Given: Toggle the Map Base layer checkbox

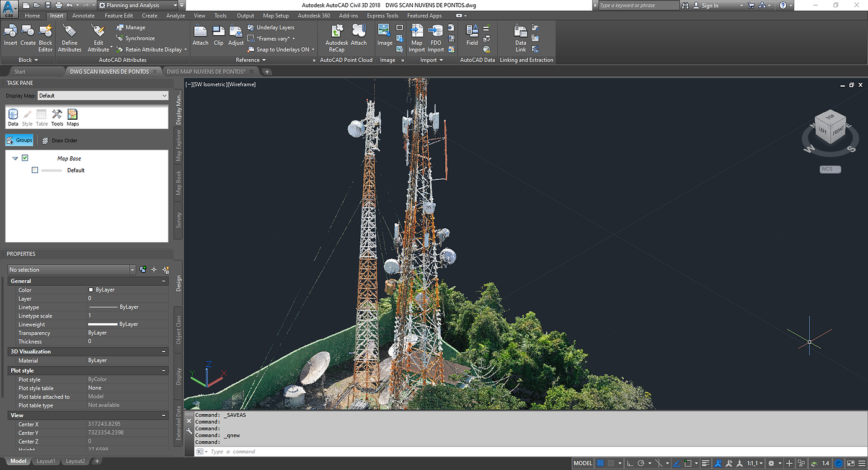Looking at the screenshot, I should (x=25, y=158).
